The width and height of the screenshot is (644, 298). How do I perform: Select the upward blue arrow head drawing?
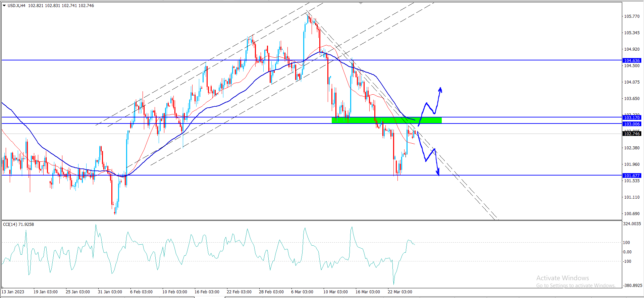click(x=440, y=90)
